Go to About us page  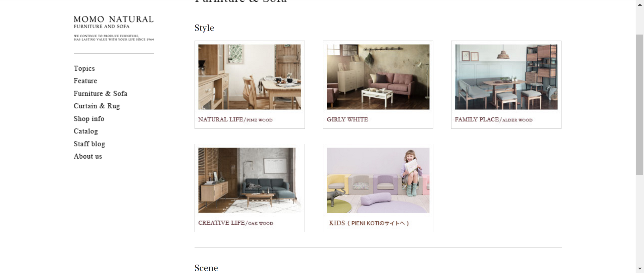[x=88, y=156]
